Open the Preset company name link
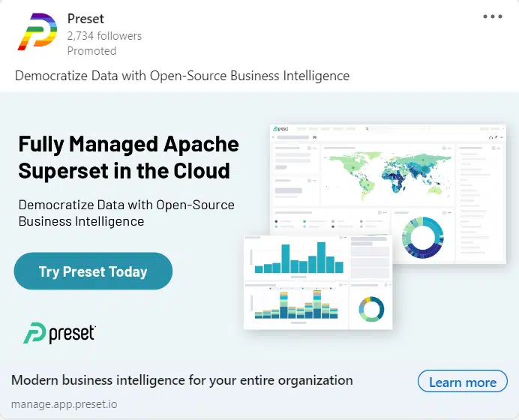519x420 pixels. pos(85,19)
